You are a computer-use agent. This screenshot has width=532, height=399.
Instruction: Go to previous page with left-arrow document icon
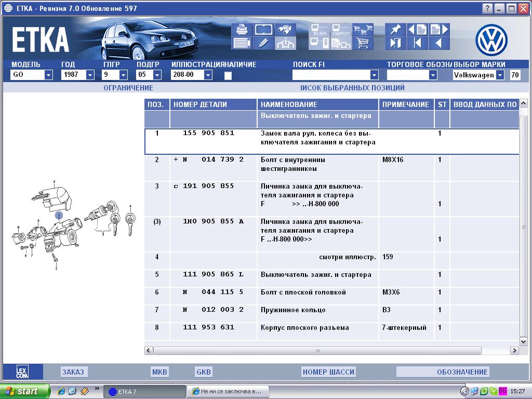417,30
